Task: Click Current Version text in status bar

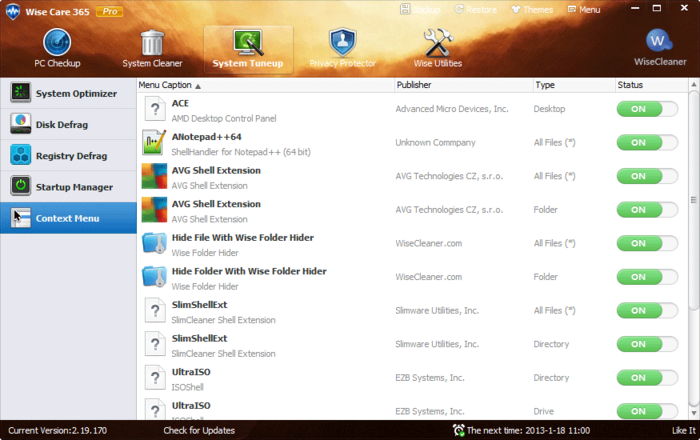Action: (x=58, y=430)
